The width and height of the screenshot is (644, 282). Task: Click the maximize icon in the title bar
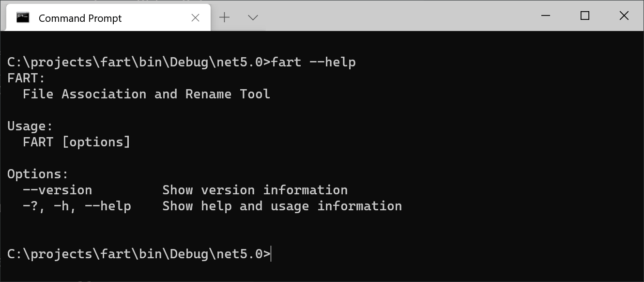[x=584, y=16]
